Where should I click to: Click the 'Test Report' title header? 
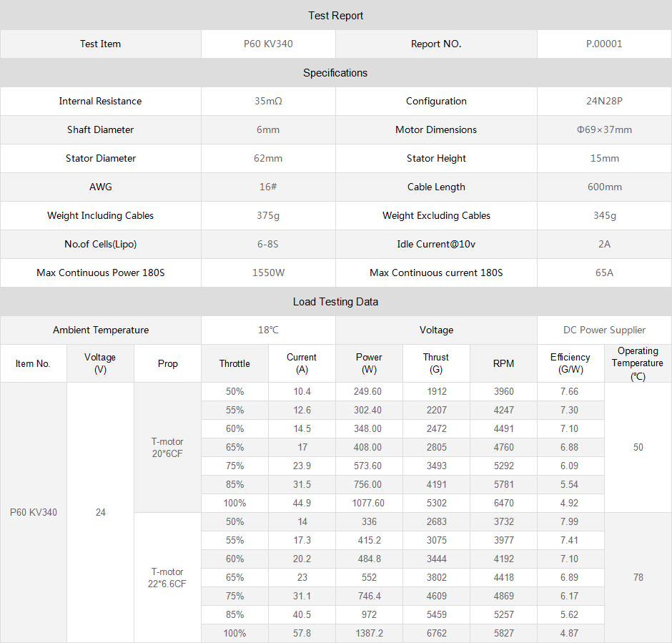[x=335, y=16]
